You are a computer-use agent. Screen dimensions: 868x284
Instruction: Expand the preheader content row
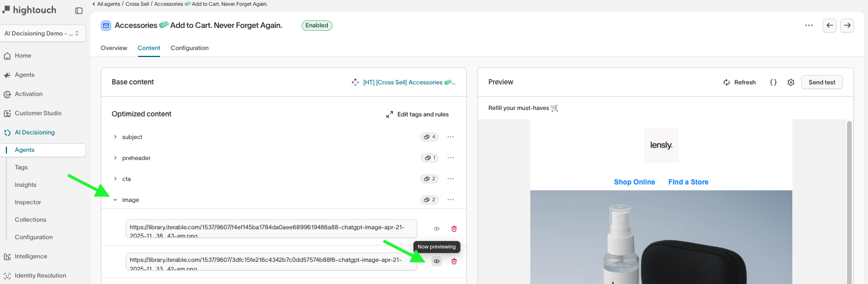click(x=115, y=158)
